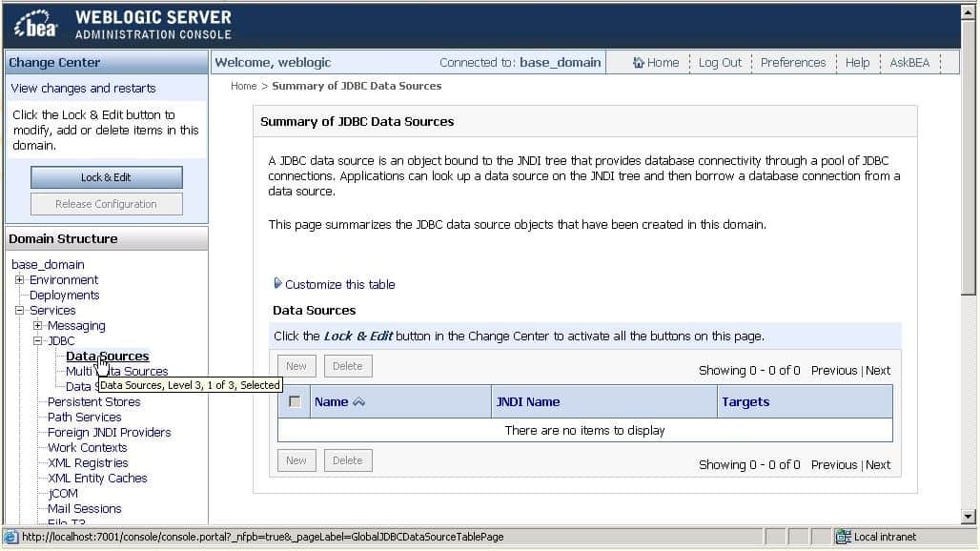Sort the table by the Name column

[x=331, y=401]
